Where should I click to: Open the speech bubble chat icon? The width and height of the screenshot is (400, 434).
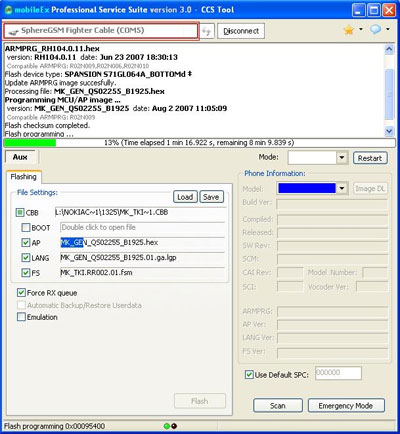(376, 30)
